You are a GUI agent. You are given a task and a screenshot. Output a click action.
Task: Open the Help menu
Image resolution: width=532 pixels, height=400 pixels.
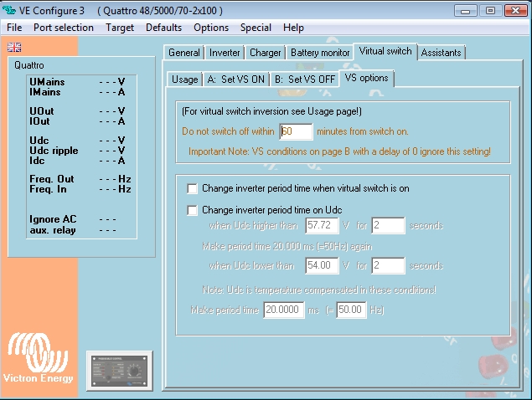[293, 28]
